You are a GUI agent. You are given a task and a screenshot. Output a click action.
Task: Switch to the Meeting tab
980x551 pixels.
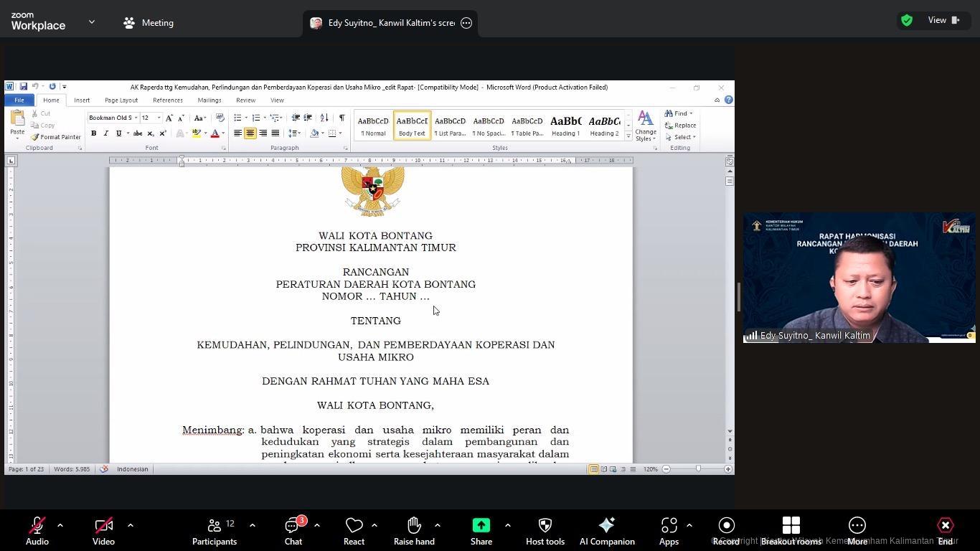coord(149,23)
